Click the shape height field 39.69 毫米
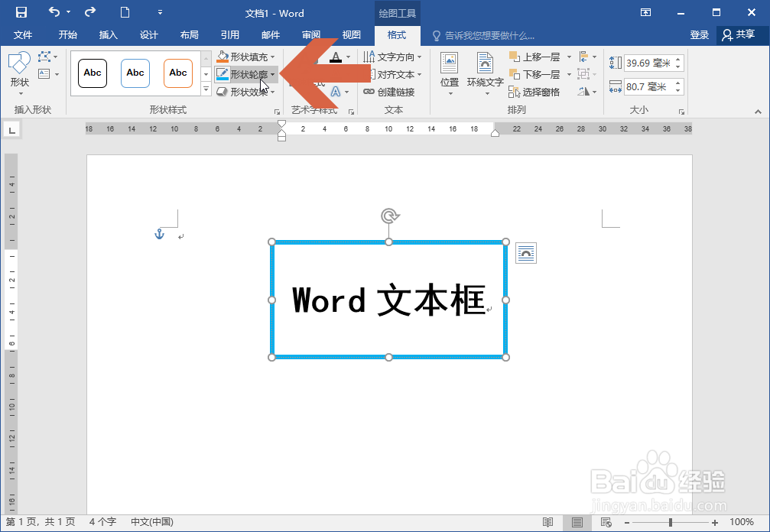The height and width of the screenshot is (532, 770). pos(648,63)
